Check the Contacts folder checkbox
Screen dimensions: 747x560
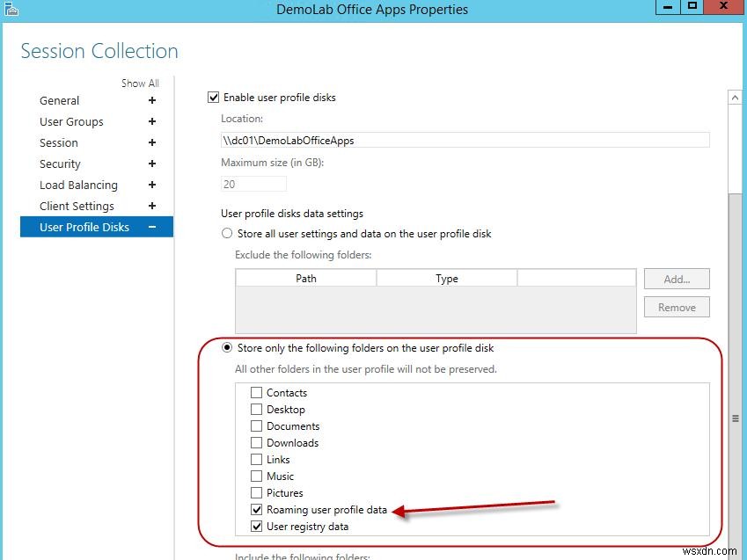[255, 392]
